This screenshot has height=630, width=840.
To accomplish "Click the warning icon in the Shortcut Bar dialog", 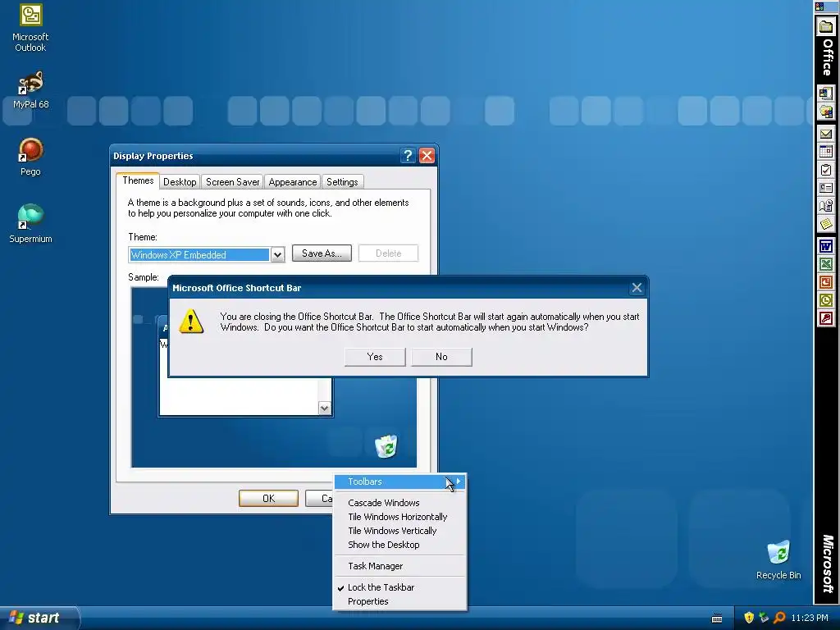I will pos(190,322).
